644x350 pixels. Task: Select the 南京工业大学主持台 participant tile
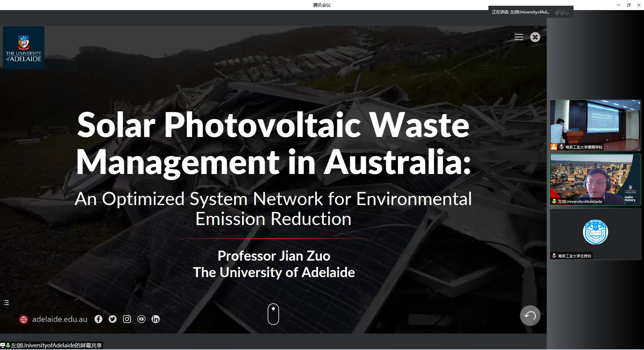pyautogui.click(x=595, y=233)
